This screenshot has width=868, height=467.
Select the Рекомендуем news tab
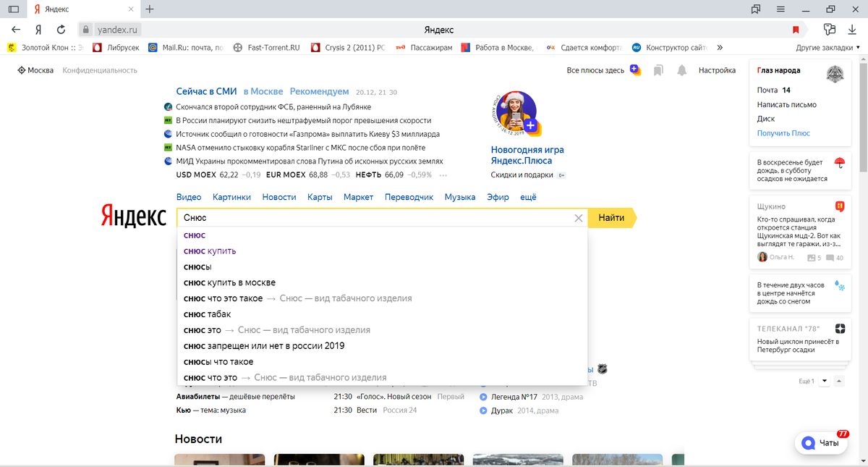point(320,91)
